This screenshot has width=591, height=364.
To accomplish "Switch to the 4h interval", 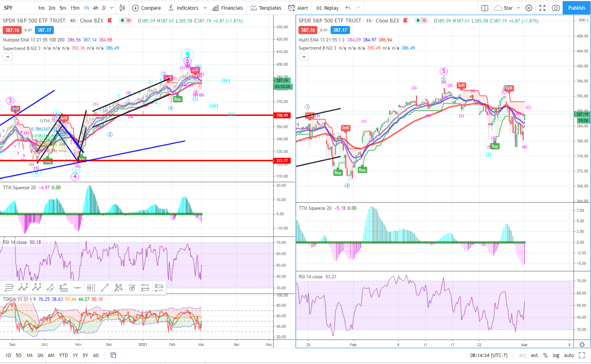I will 95,8.
